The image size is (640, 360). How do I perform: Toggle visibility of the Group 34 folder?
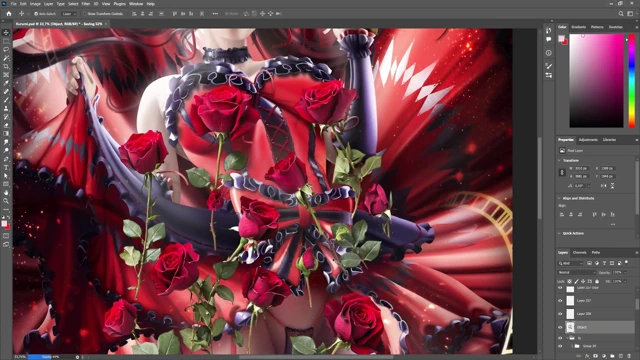click(x=560, y=346)
